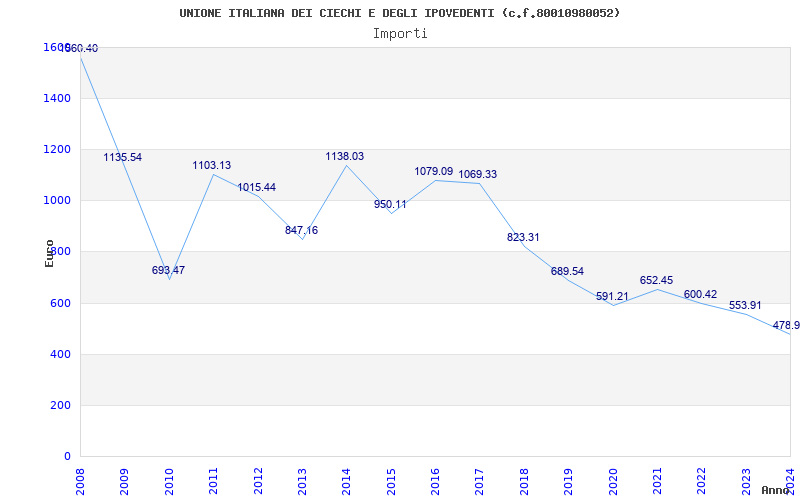The image size is (800, 500).
Task: Select the x-axis year 2016
Action: 435,481
